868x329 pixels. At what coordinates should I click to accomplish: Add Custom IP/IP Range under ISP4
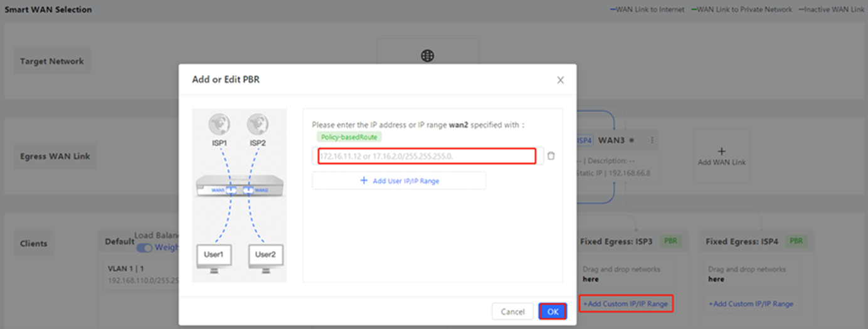click(751, 304)
